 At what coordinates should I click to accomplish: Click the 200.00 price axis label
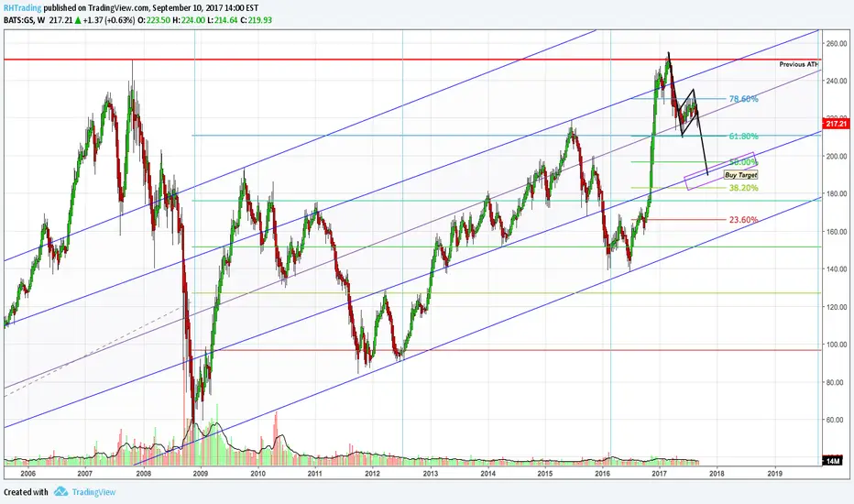[x=836, y=156]
